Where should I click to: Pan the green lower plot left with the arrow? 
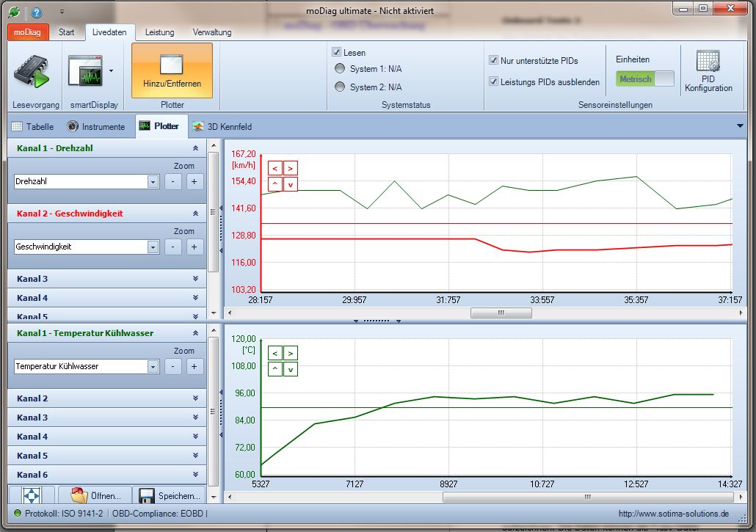point(275,354)
